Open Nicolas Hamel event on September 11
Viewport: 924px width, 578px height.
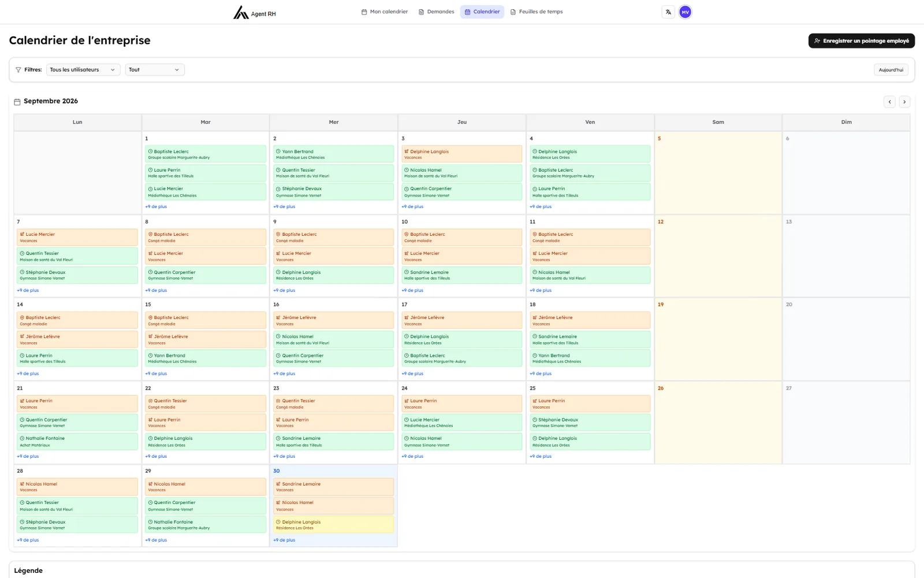590,275
